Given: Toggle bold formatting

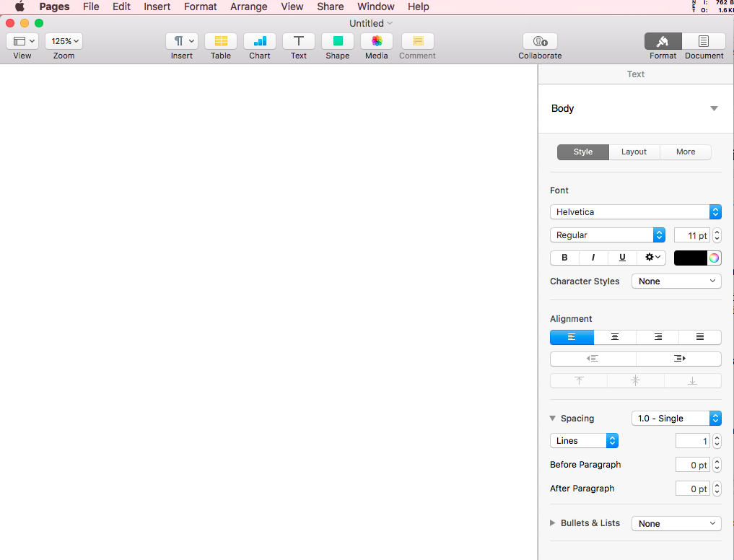Looking at the screenshot, I should [564, 258].
